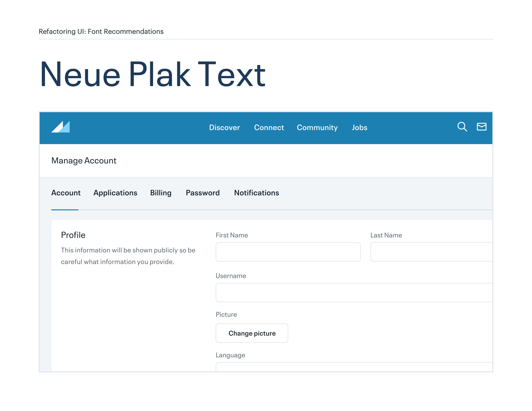This screenshot has height=411, width=532.
Task: Open the Language dropdown field
Action: pos(354,367)
